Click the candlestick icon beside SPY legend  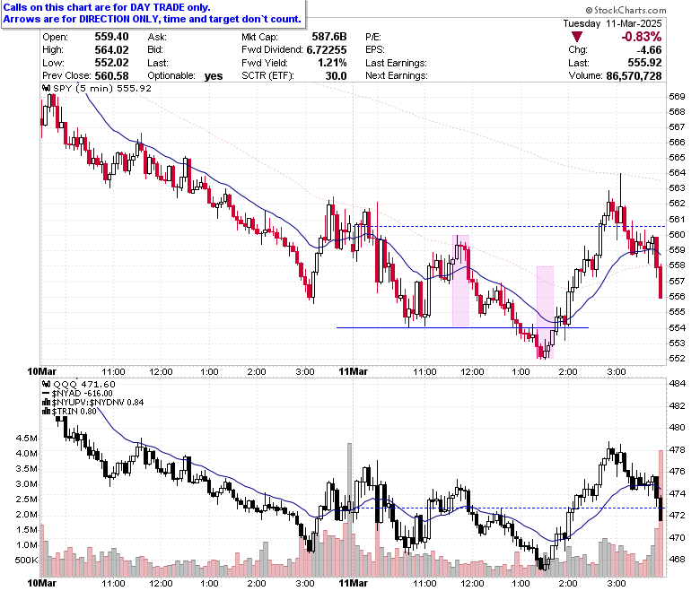[47, 88]
